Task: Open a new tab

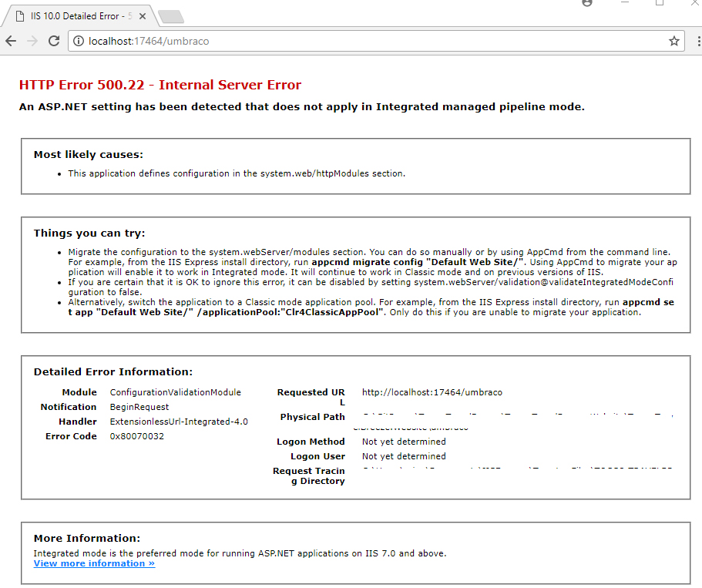Action: point(170,17)
